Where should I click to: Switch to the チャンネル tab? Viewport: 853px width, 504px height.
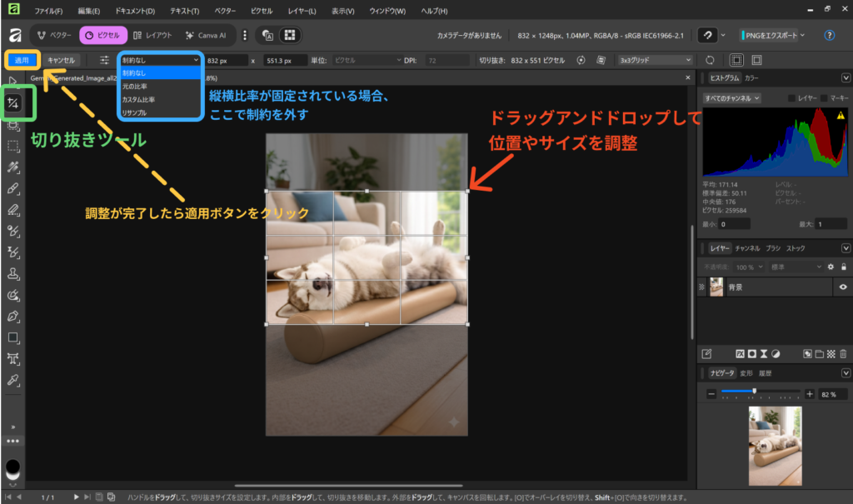[746, 248]
